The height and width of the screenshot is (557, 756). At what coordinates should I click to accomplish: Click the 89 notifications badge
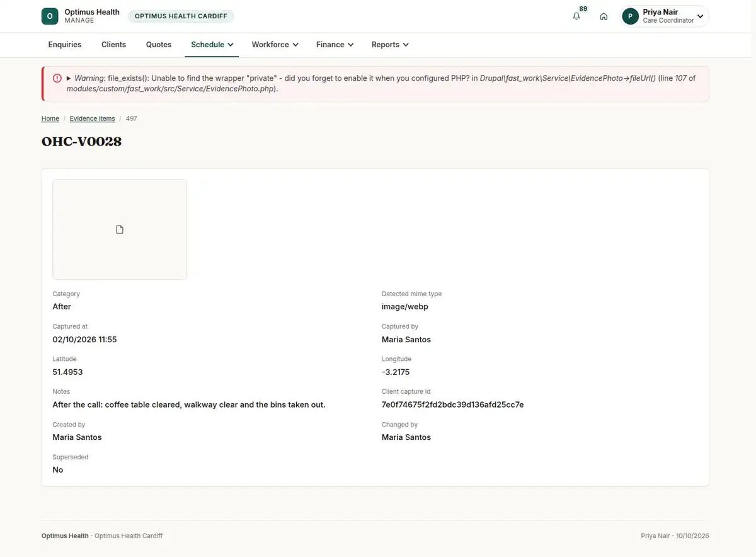tap(583, 9)
